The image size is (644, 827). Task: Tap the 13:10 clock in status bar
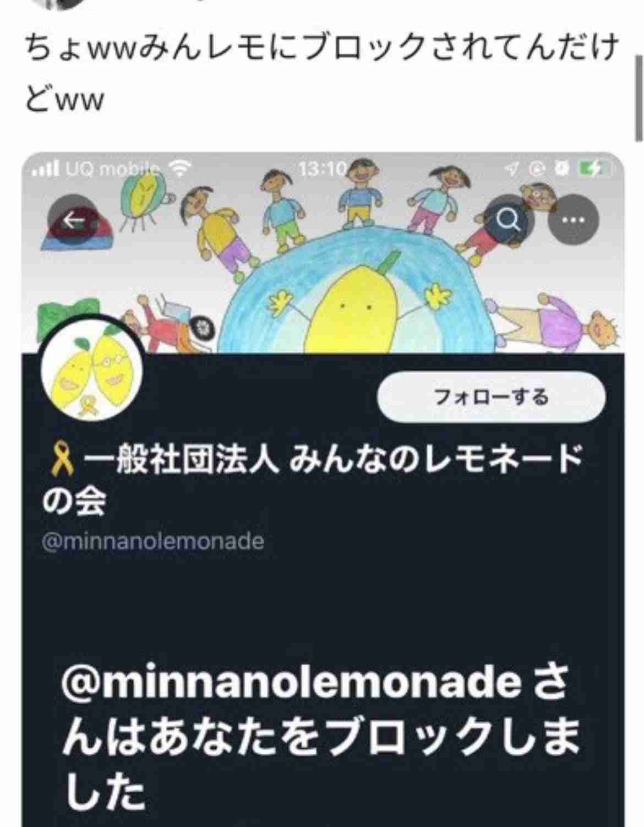pyautogui.click(x=321, y=168)
